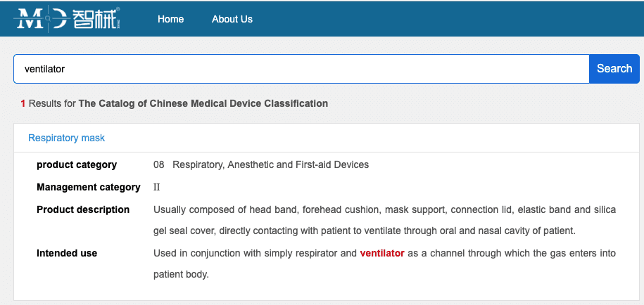Click the Catalog of Chinese Medical Device Classification text
The width and height of the screenshot is (644, 305).
tap(203, 103)
